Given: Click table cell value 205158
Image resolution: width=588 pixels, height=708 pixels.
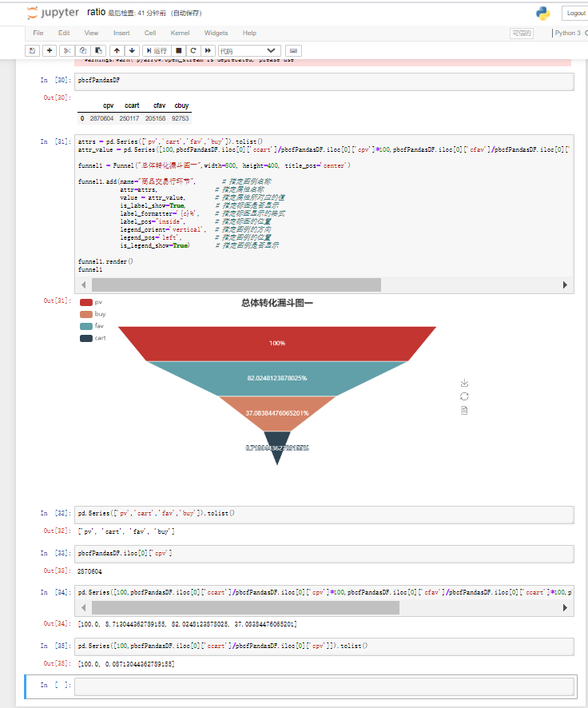Looking at the screenshot, I should pyautogui.click(x=155, y=118).
